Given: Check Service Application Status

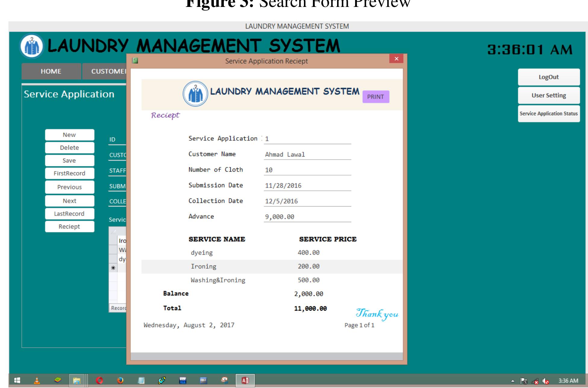Looking at the screenshot, I should click(x=549, y=114).
